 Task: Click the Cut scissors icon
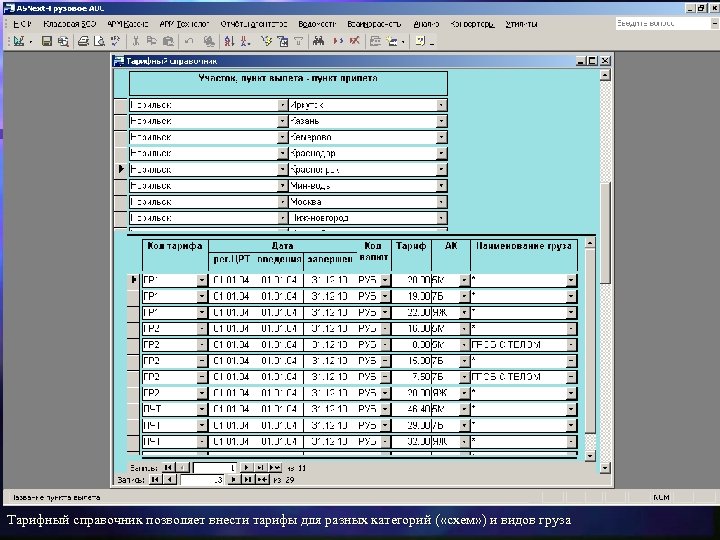click(x=135, y=41)
